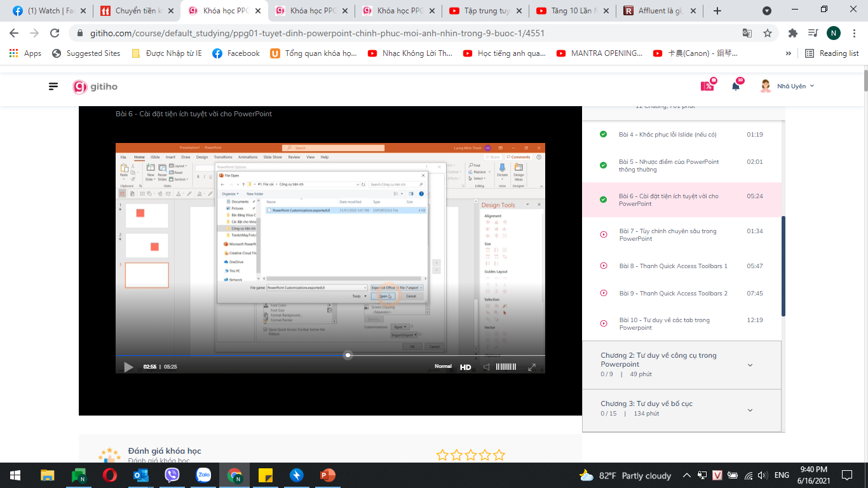This screenshot has height=488, width=868.
Task: Open lesson Bài 4 - Khắc phục lỗi Islide
Action: (667, 135)
